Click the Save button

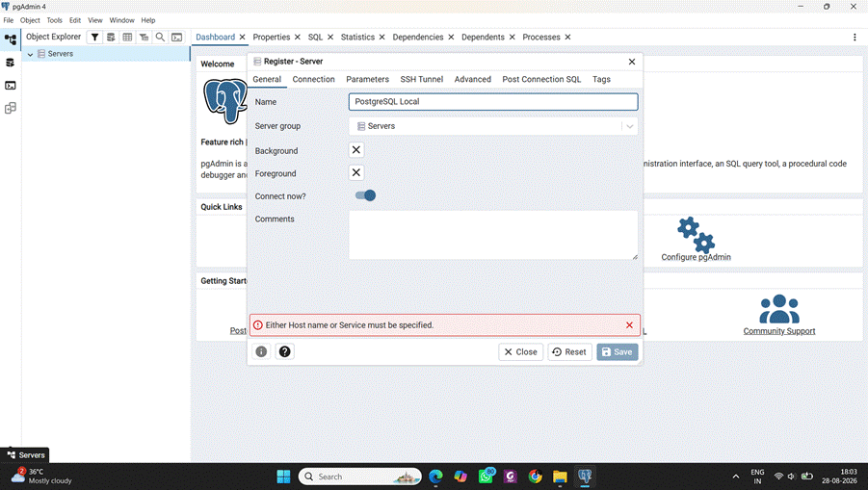click(x=618, y=351)
